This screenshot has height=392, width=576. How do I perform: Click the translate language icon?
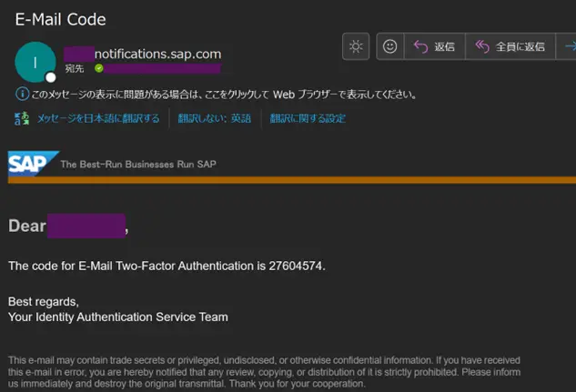pyautogui.click(x=22, y=118)
